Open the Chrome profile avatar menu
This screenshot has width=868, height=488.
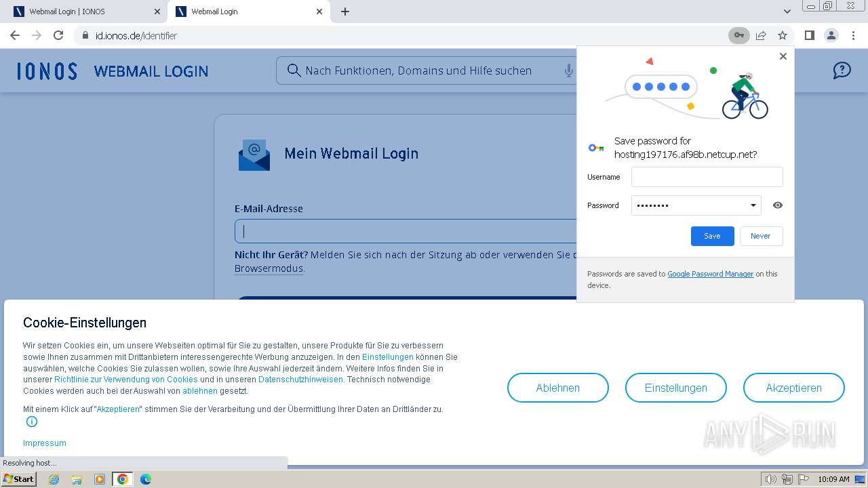tap(831, 35)
